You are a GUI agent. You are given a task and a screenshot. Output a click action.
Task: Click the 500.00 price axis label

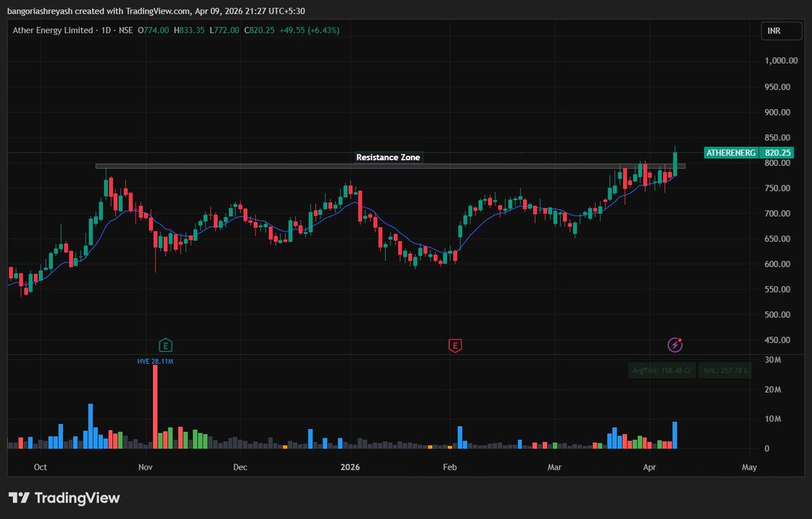(x=779, y=315)
